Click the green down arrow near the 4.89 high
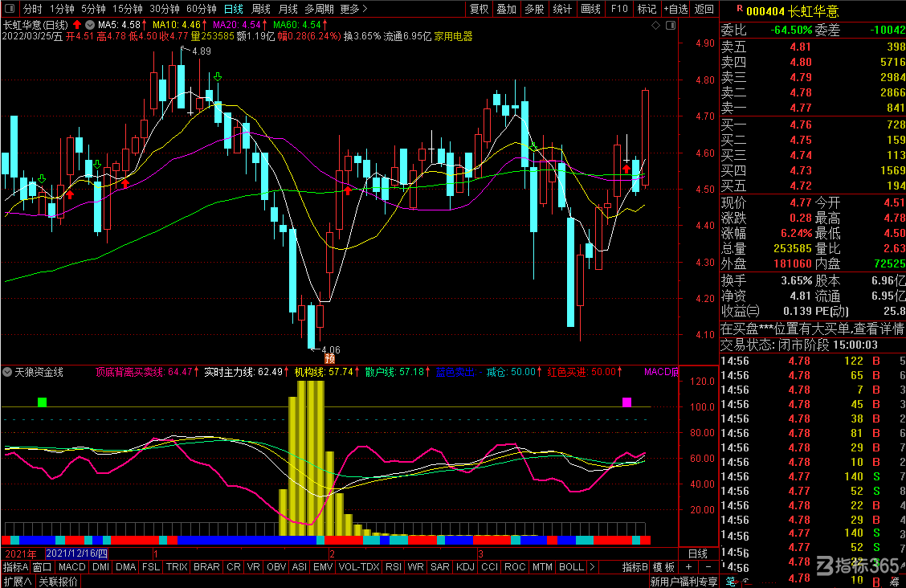 pos(217,77)
